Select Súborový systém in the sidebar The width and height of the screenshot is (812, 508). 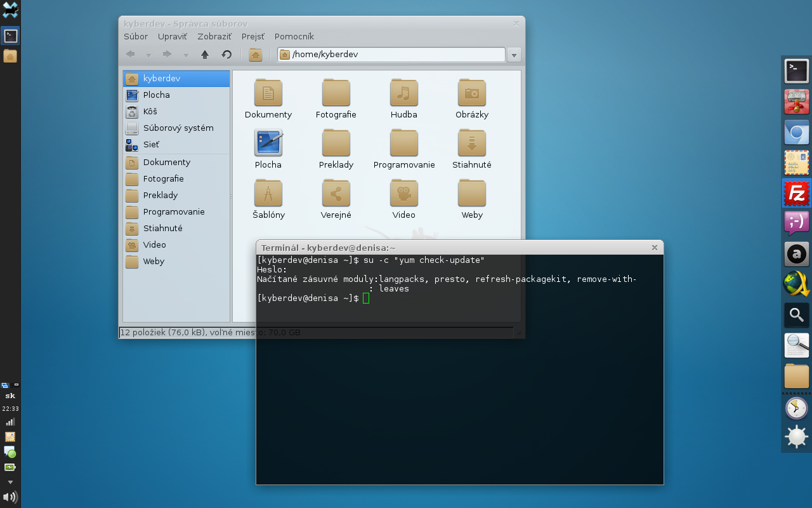tap(178, 128)
